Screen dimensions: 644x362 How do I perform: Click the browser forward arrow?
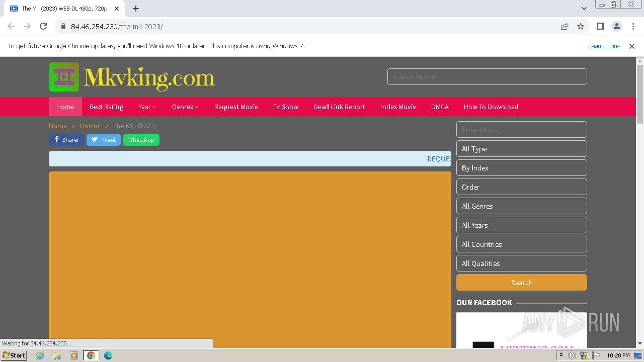coord(27,26)
